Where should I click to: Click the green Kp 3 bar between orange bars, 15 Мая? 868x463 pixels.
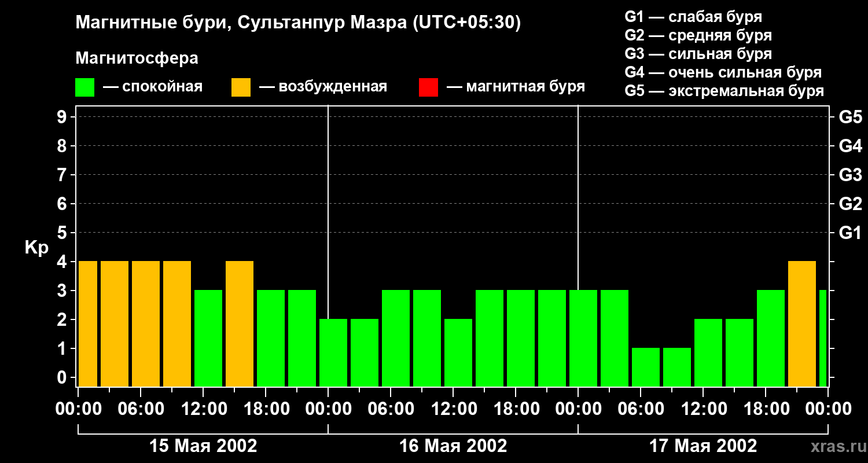click(x=208, y=338)
